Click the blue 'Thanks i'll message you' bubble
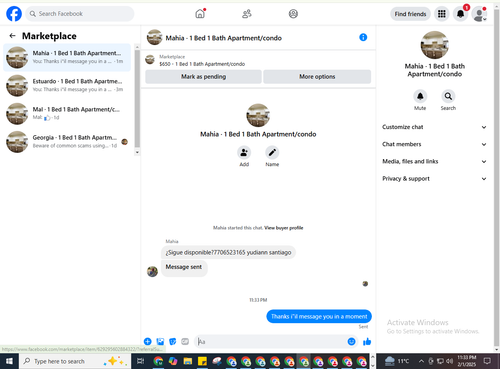The height and width of the screenshot is (369, 500). pyautogui.click(x=319, y=316)
